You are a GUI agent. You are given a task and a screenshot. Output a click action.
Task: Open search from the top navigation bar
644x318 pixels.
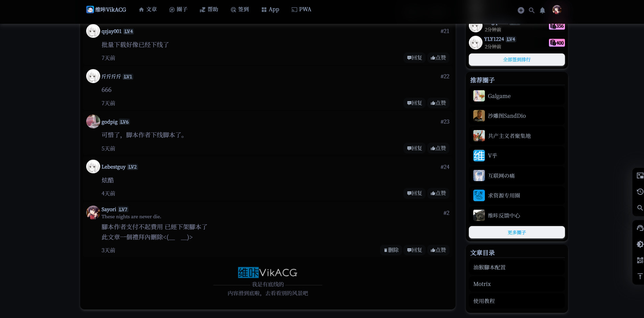532,10
